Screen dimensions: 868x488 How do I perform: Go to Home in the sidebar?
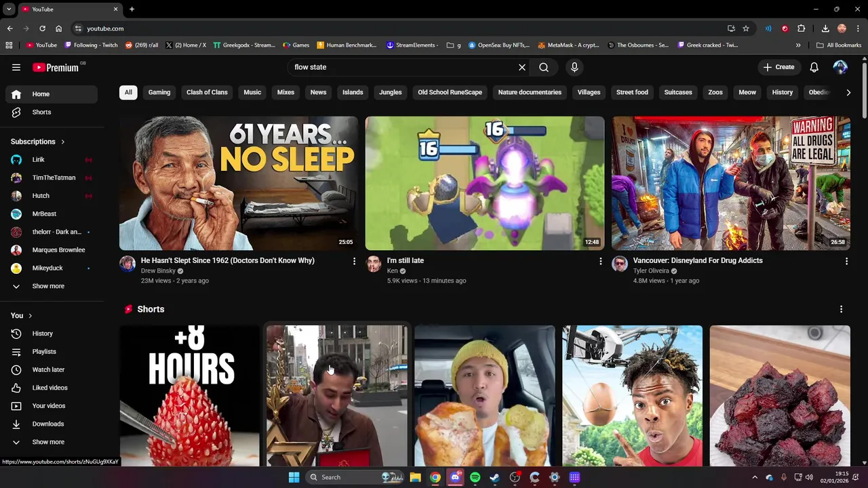[x=52, y=94]
